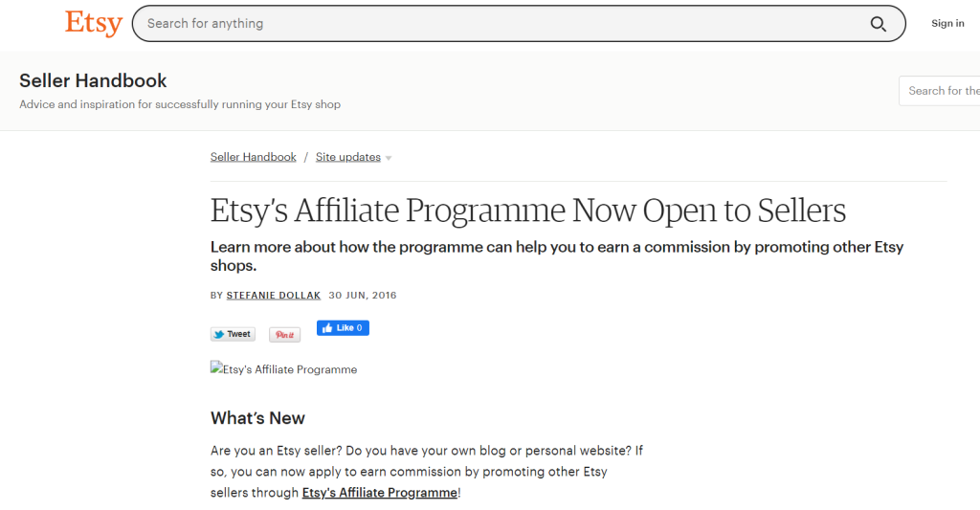
Task: Expand the dropdown arrow beside Site updates
Action: (389, 158)
